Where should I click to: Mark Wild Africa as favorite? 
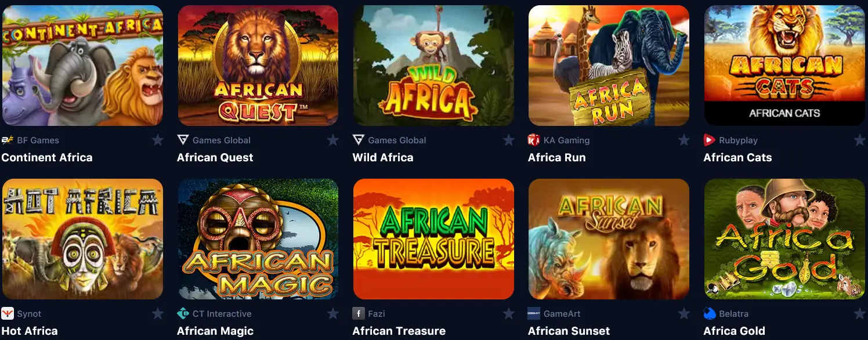509,140
